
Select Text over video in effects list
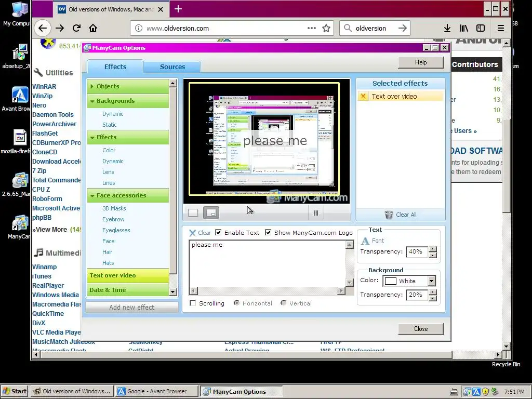[x=128, y=275]
